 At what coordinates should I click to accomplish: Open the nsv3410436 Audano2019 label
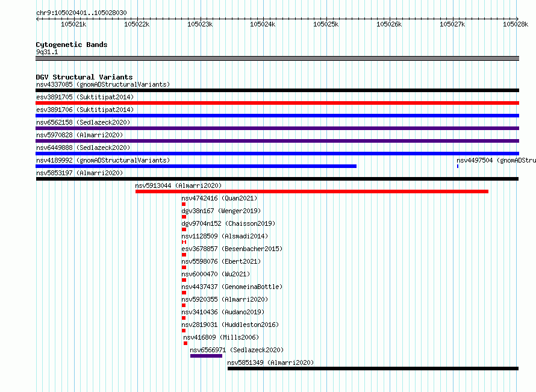pos(223,312)
